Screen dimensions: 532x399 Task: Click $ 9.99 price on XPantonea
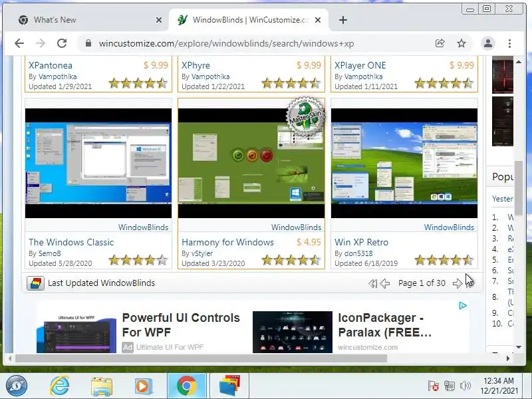point(156,65)
